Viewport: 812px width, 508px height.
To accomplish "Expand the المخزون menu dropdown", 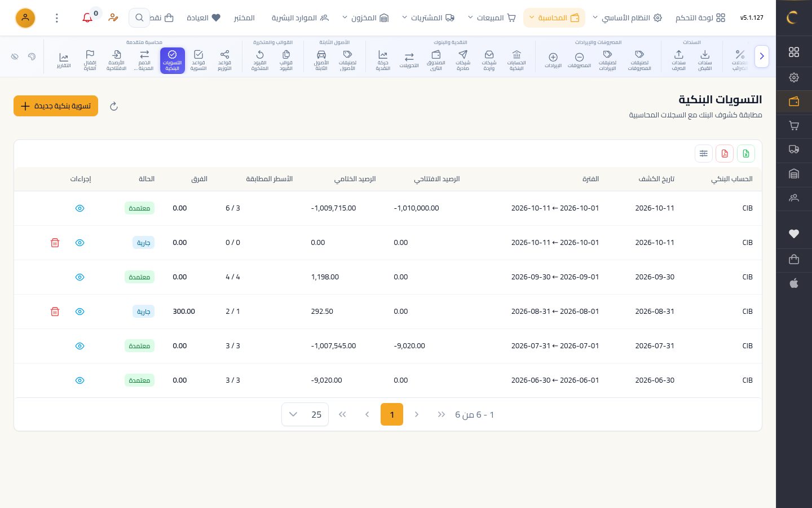I will (365, 18).
